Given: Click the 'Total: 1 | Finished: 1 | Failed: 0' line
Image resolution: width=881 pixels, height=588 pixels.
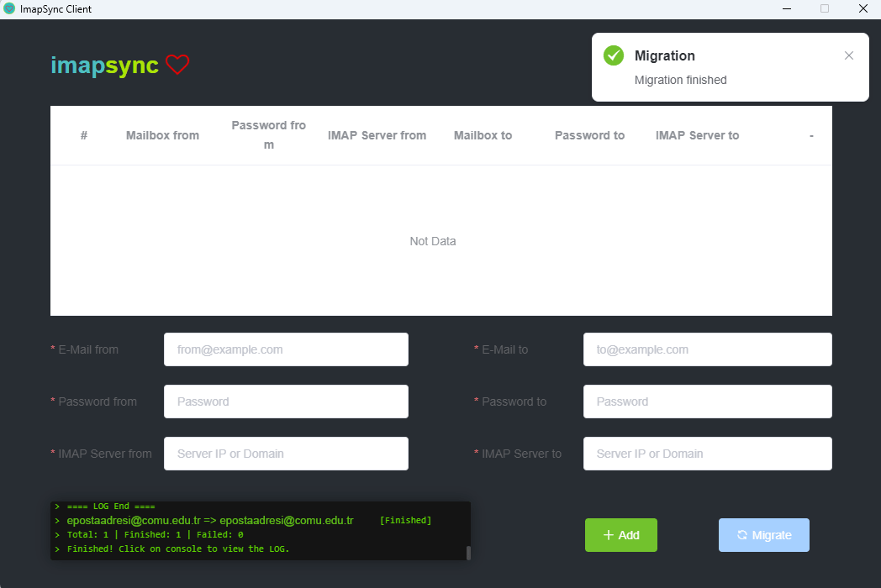Looking at the screenshot, I should (155, 534).
